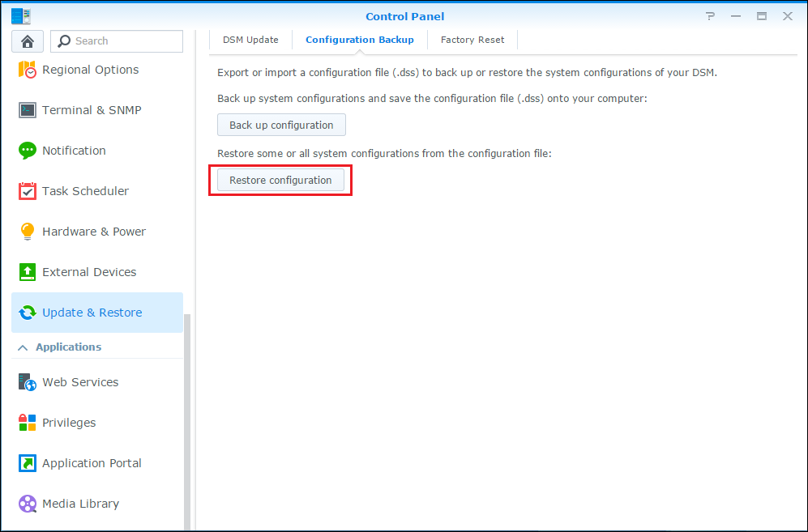Viewport: 808px width, 532px height.
Task: Open Regional Options via its map icon
Action: coord(28,70)
